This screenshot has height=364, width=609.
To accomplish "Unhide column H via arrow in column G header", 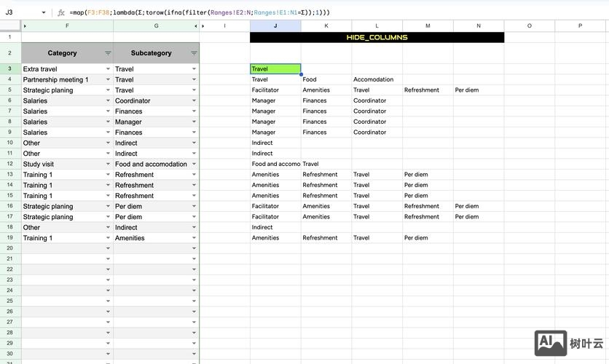I will 195,26.
